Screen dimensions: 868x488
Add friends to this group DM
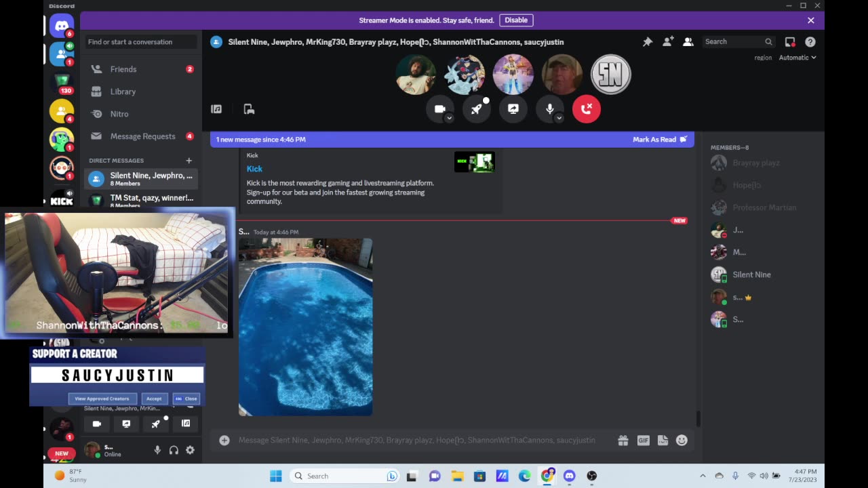pyautogui.click(x=668, y=42)
